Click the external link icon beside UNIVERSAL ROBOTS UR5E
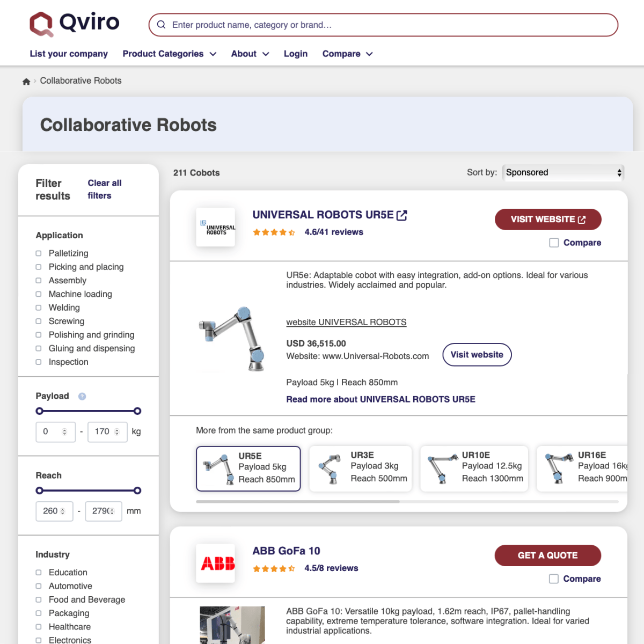The width and height of the screenshot is (644, 644). click(x=402, y=215)
